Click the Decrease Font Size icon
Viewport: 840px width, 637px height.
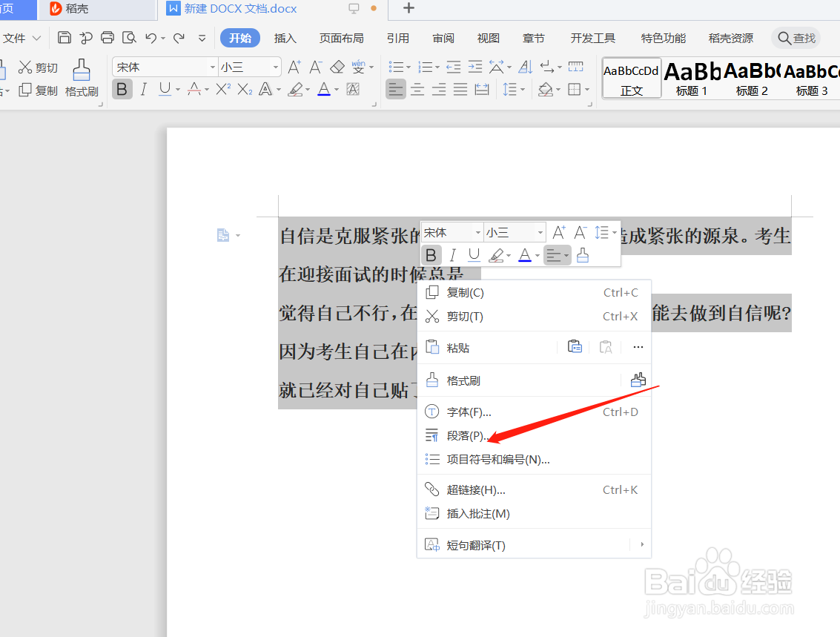coord(314,67)
